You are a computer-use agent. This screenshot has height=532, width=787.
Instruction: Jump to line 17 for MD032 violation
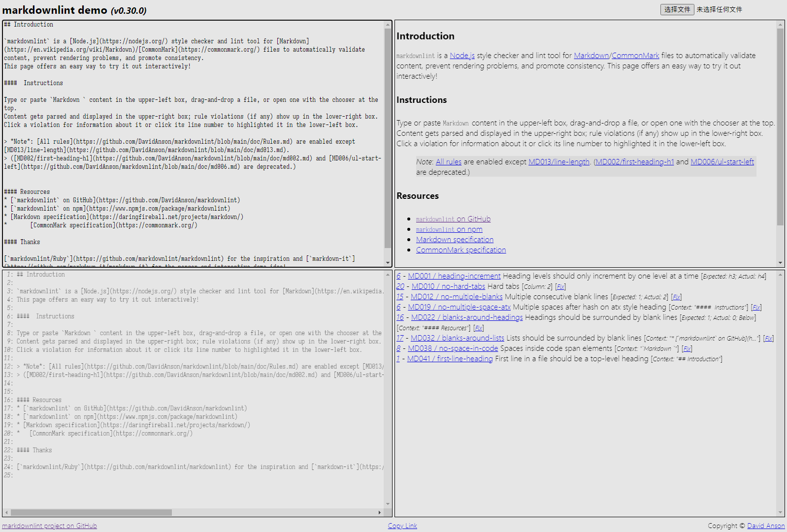[x=400, y=338]
